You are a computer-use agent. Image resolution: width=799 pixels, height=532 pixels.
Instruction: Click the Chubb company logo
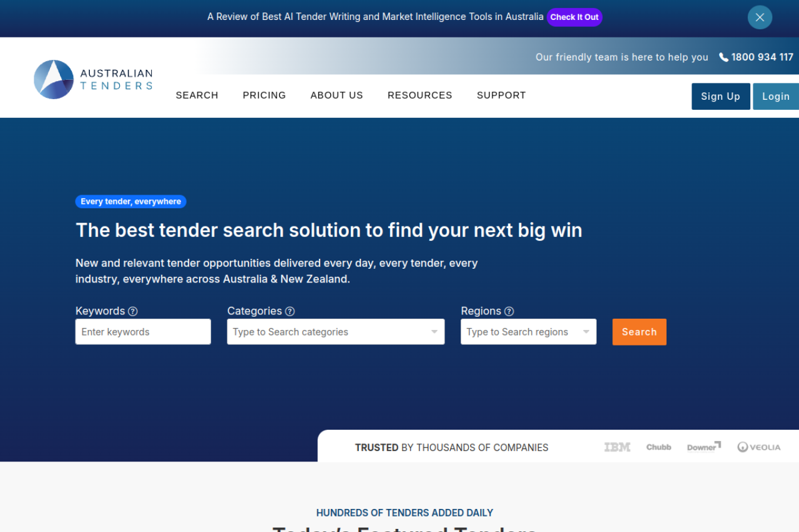pos(659,447)
